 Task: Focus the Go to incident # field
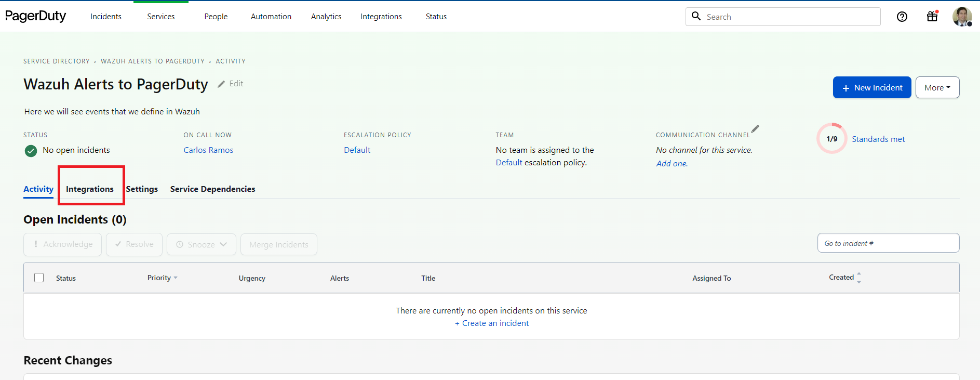(x=888, y=243)
